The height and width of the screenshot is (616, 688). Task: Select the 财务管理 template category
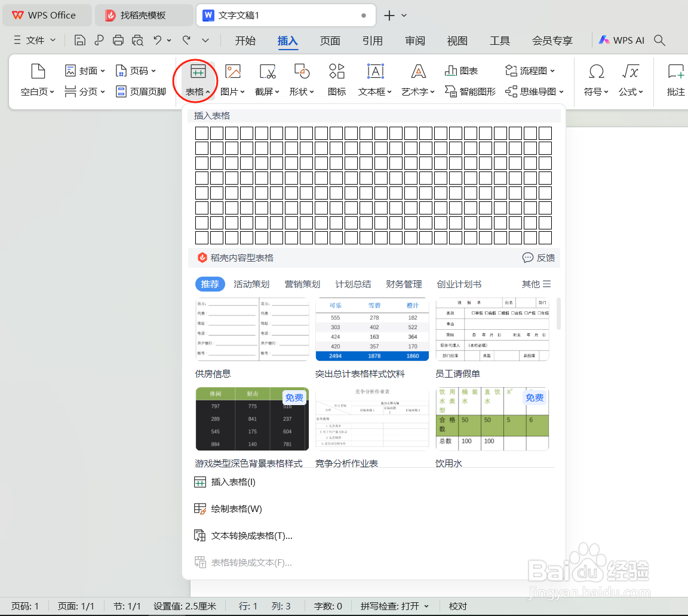(404, 284)
